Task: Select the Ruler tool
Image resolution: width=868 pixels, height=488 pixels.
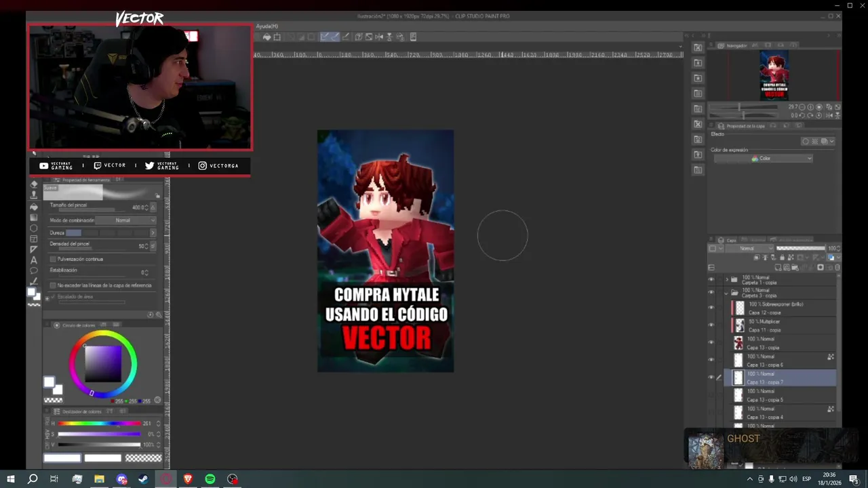Action: 34,249
